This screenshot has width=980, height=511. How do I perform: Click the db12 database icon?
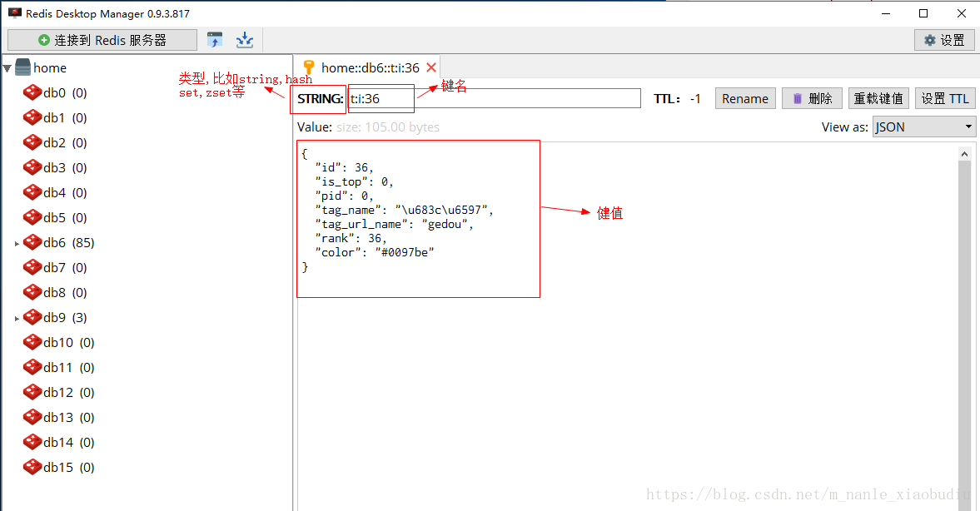click(x=32, y=392)
